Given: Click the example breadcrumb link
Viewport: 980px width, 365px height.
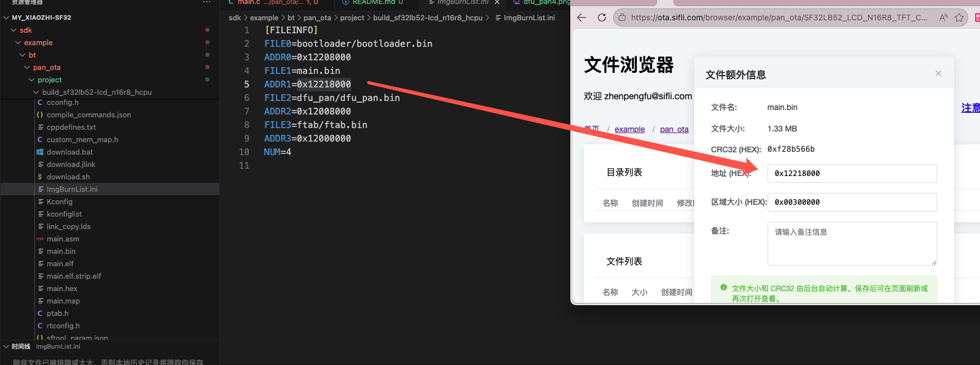Looking at the screenshot, I should tap(629, 129).
